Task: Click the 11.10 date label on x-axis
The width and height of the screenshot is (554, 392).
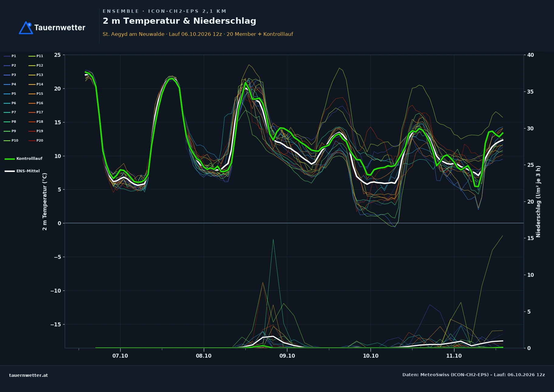Action: 454,356
